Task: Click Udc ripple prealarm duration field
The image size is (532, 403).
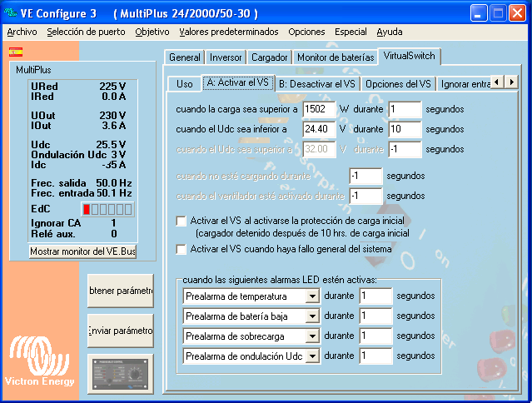Action: click(x=376, y=356)
